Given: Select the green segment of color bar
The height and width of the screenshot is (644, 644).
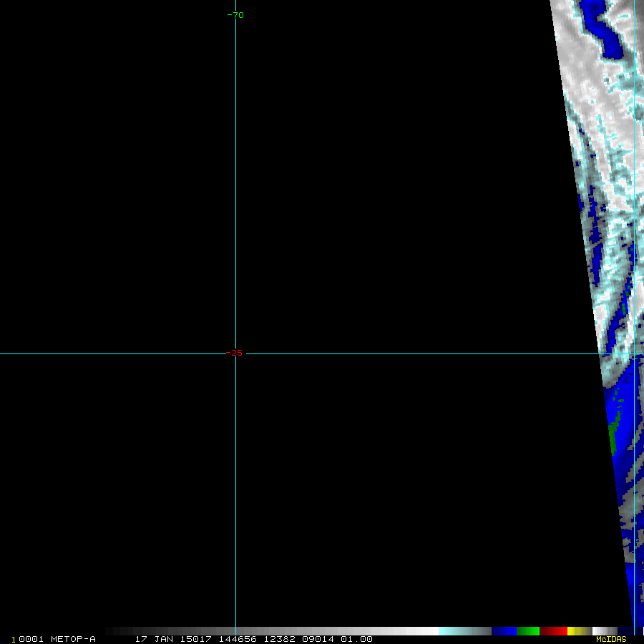Looking at the screenshot, I should point(528,631).
